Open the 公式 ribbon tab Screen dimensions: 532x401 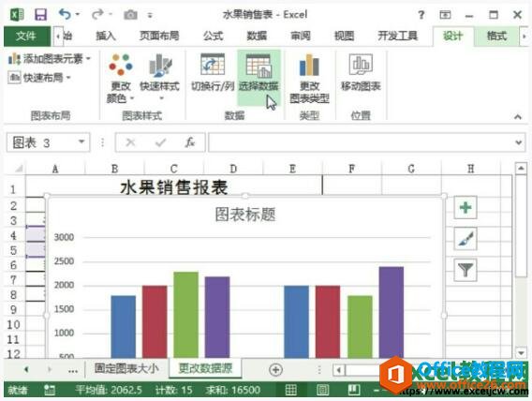coord(213,36)
